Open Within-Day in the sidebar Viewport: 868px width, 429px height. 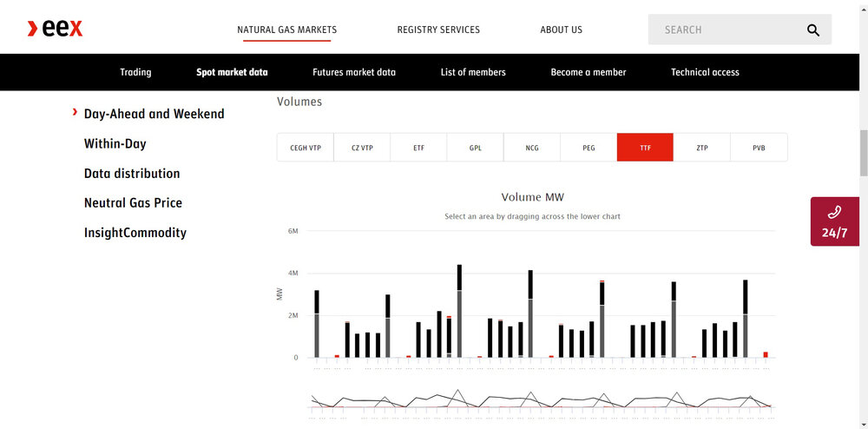click(x=115, y=143)
